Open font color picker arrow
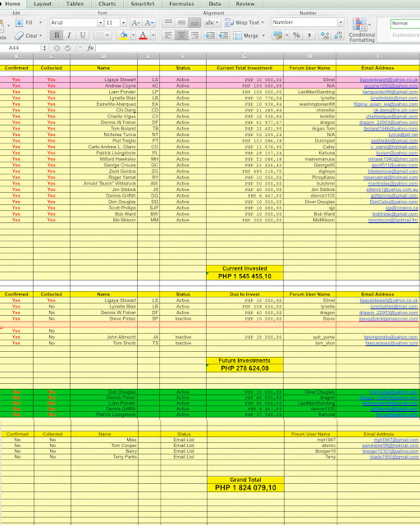 tap(153, 35)
